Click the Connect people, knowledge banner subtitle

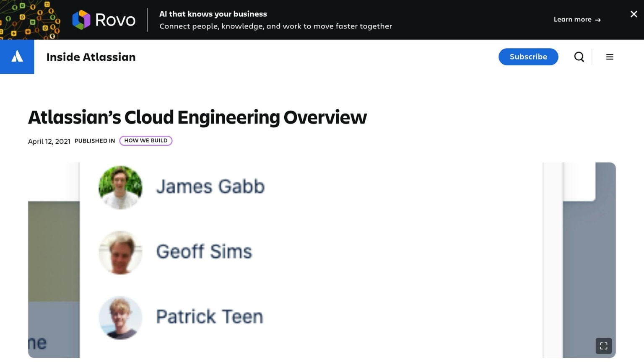(x=275, y=26)
